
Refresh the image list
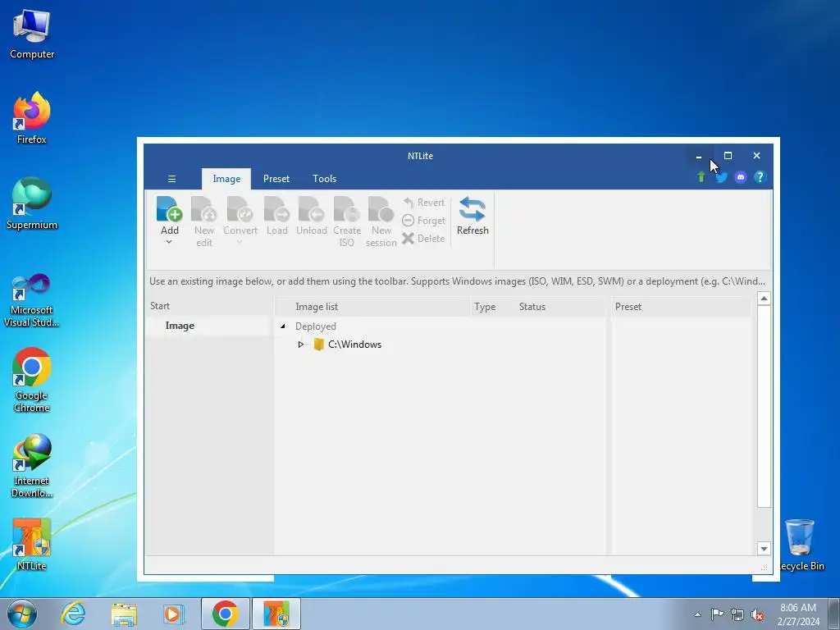coord(472,216)
